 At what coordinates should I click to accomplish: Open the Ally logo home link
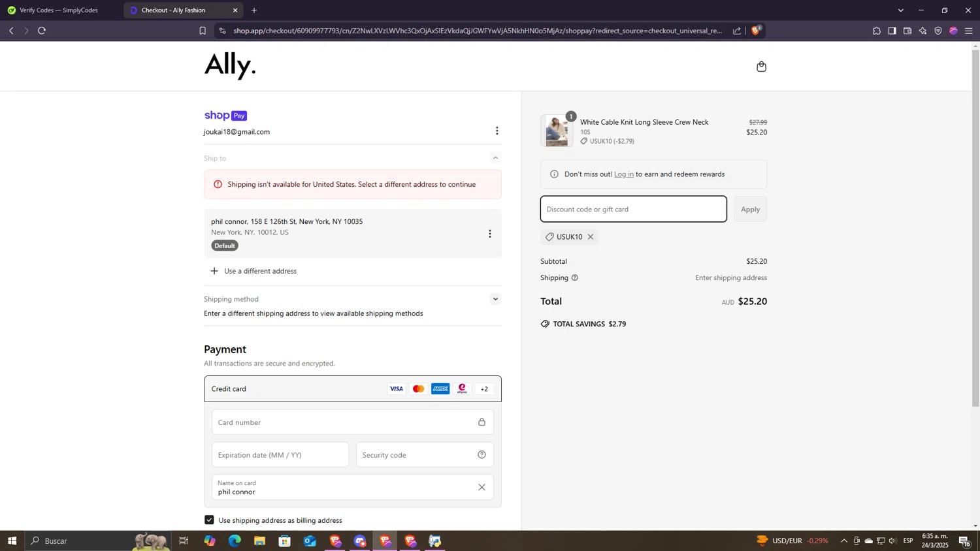coord(230,65)
